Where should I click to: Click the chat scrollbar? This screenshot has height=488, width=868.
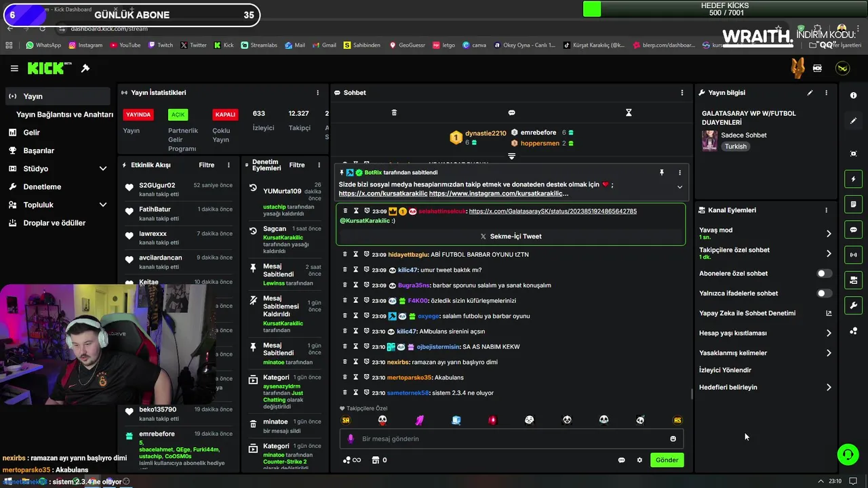click(x=691, y=394)
